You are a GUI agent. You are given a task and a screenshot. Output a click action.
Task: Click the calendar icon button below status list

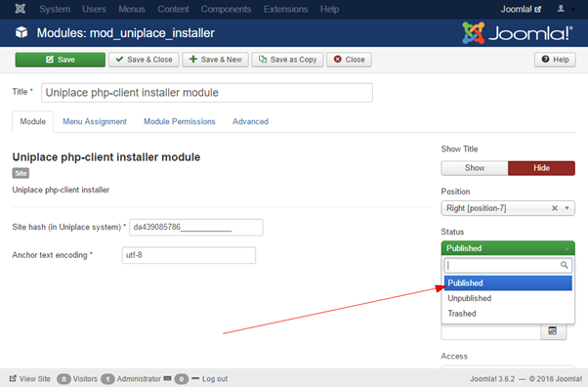[553, 330]
